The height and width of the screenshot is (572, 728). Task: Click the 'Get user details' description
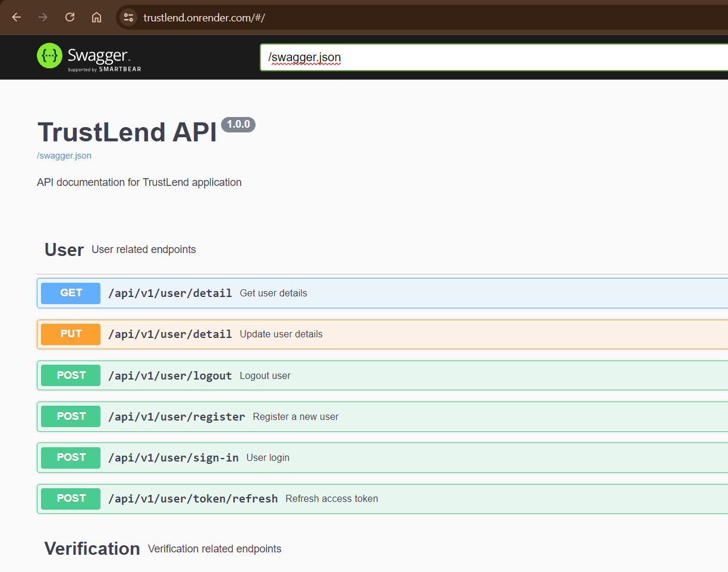coord(273,293)
